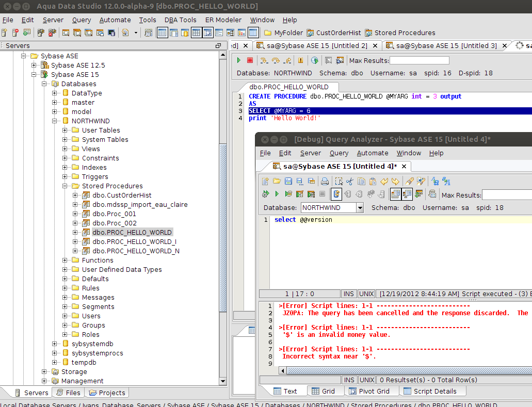This screenshot has width=532, height=407.
Task: Click the Open folder icon in Query Analyzer
Action: coord(277,182)
